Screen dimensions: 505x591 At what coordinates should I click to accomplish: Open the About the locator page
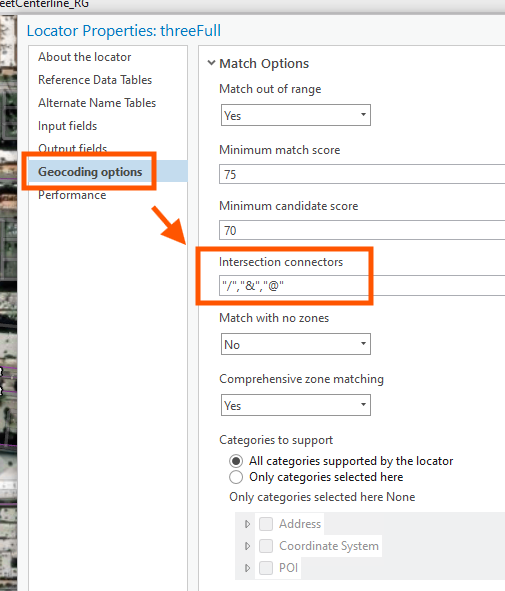click(84, 57)
